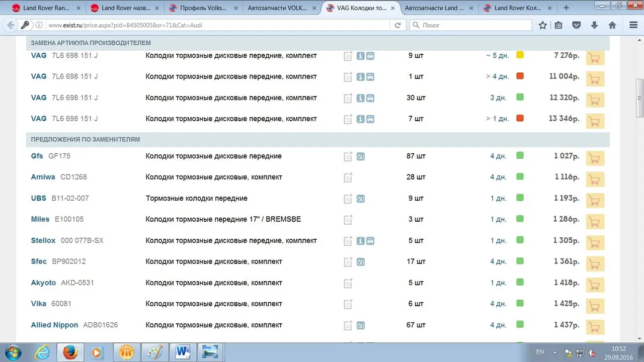Image resolution: width=644 pixels, height=362 pixels.
Task: Focus the Поиск search field
Action: [x=470, y=25]
